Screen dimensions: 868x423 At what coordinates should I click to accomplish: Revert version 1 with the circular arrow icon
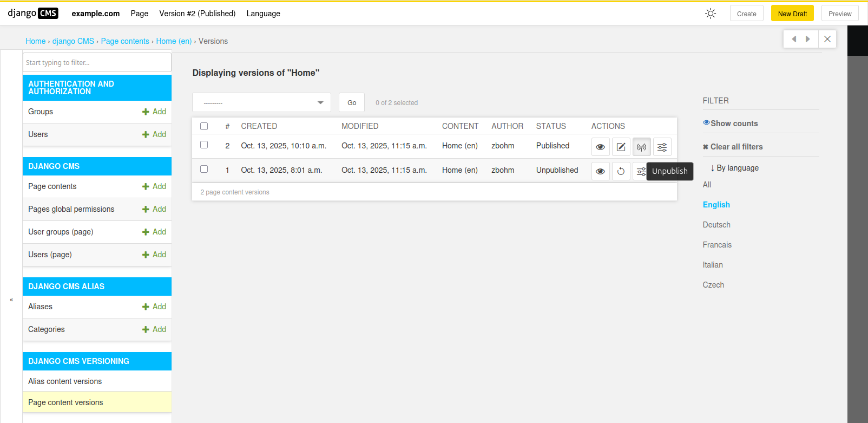coord(621,171)
